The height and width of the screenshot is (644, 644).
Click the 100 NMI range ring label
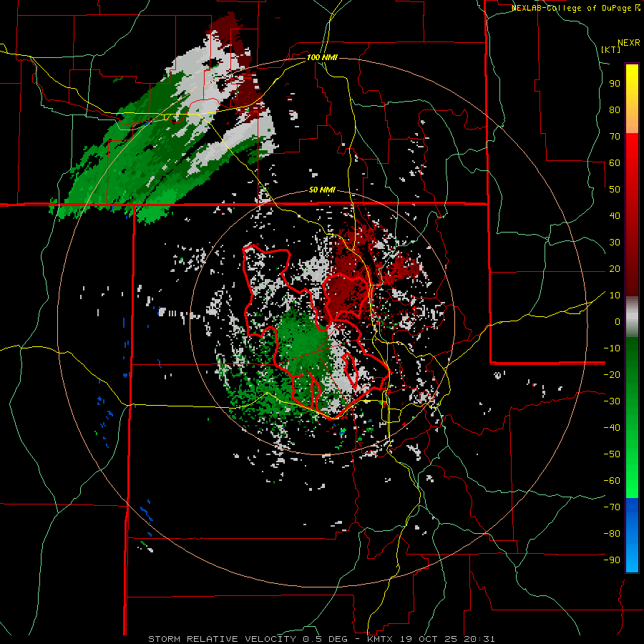322,57
